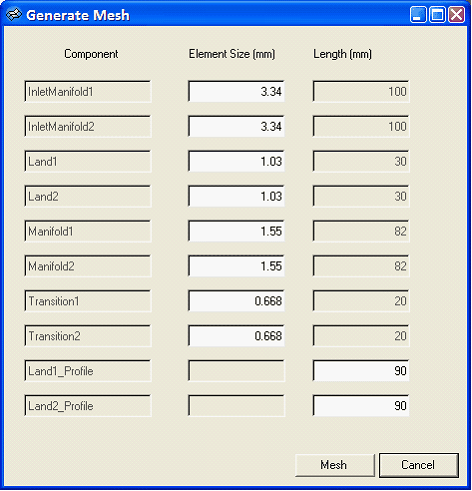Click the Land1 element size box
This screenshot has height=491, width=472.
point(236,161)
